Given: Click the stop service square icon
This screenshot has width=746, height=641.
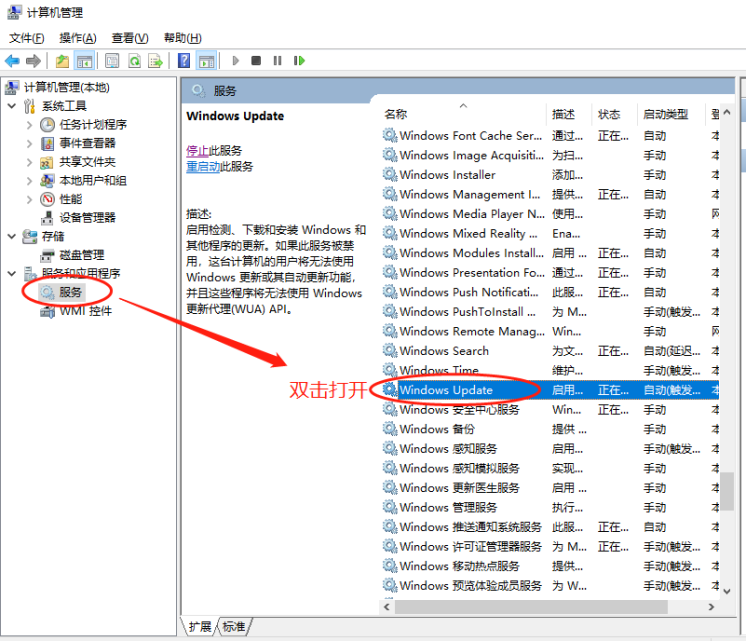Looking at the screenshot, I should point(256,61).
